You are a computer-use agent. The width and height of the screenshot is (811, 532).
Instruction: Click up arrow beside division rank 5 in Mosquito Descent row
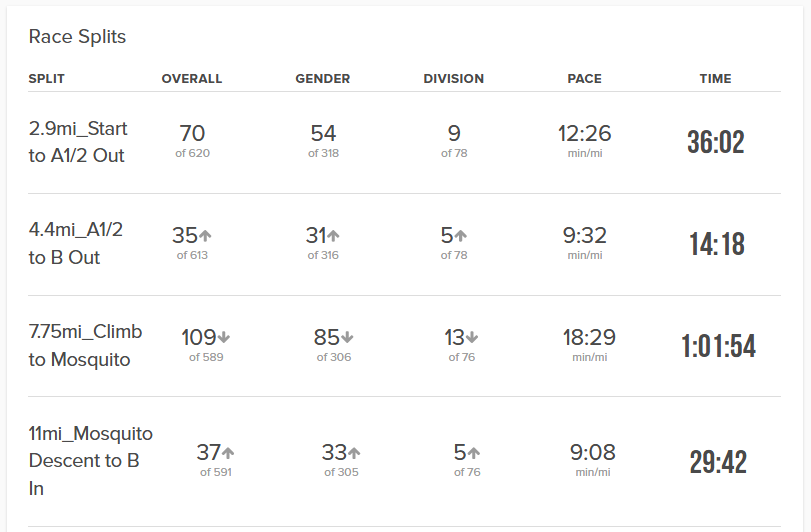[474, 453]
